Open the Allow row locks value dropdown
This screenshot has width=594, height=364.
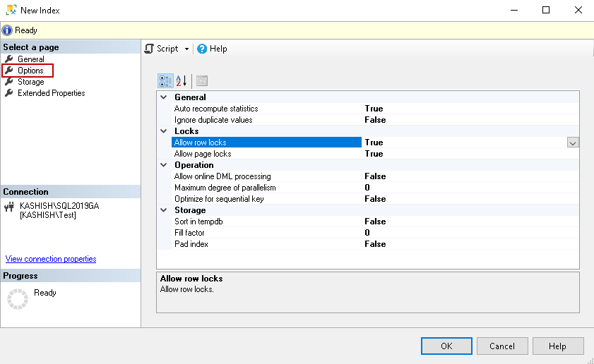tap(573, 142)
